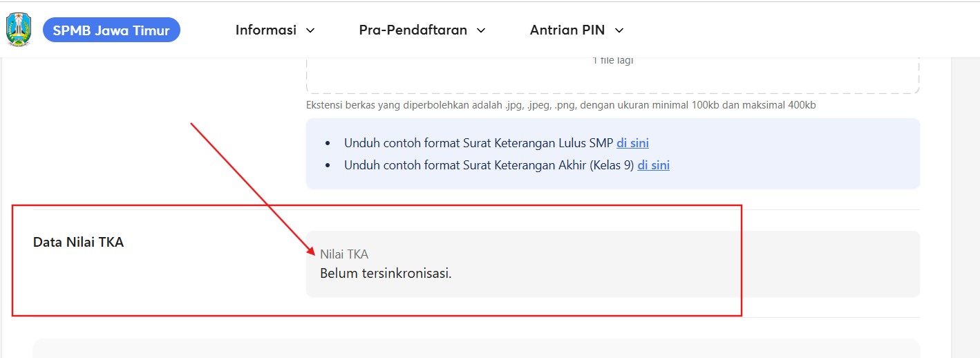Screen dimensions: 980x358
Task: Download Surat Keterangan Akhir sample via di sini
Action: [x=653, y=165]
